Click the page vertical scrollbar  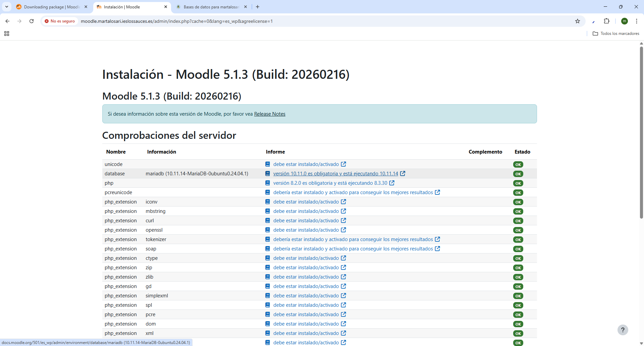pos(641,132)
